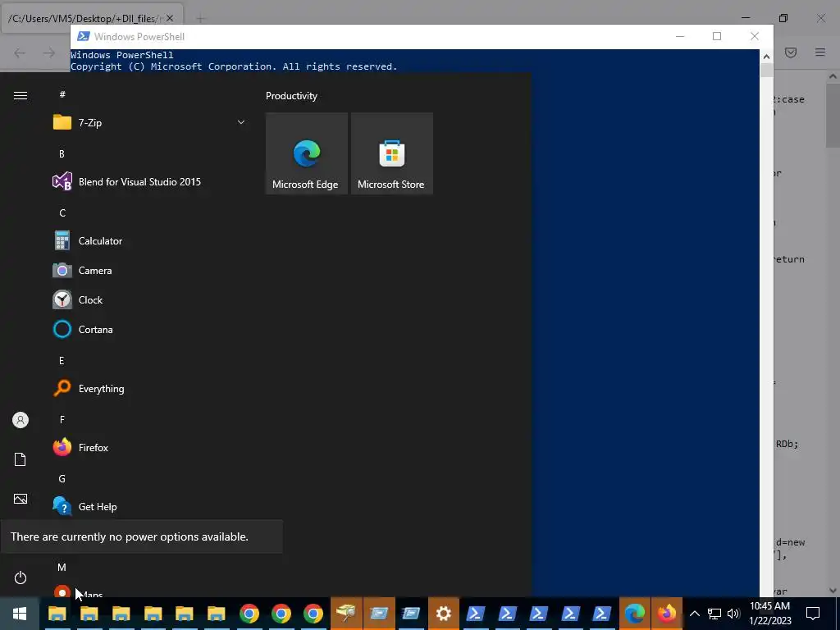Switch to Microsoft Edge on the taskbar
The image size is (840, 630).
coord(635,614)
